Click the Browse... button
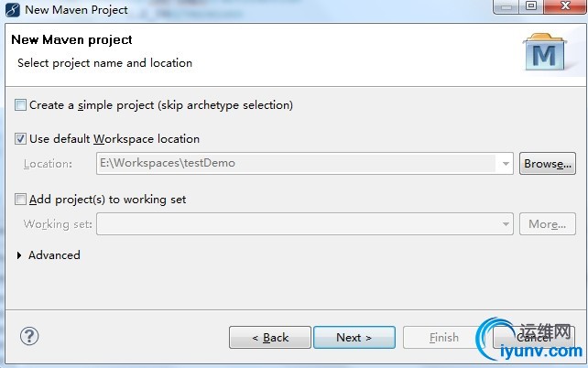 548,164
